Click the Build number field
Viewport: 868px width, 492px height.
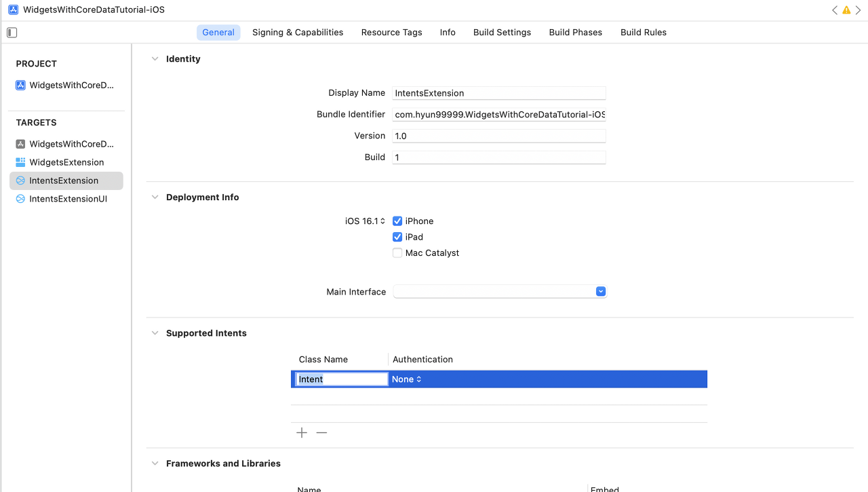[x=499, y=157]
